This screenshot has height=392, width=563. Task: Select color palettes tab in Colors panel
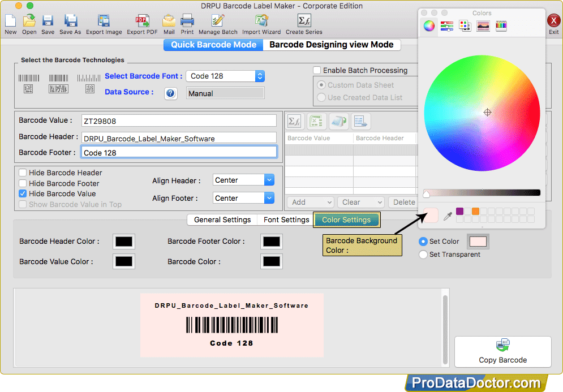pos(465,26)
